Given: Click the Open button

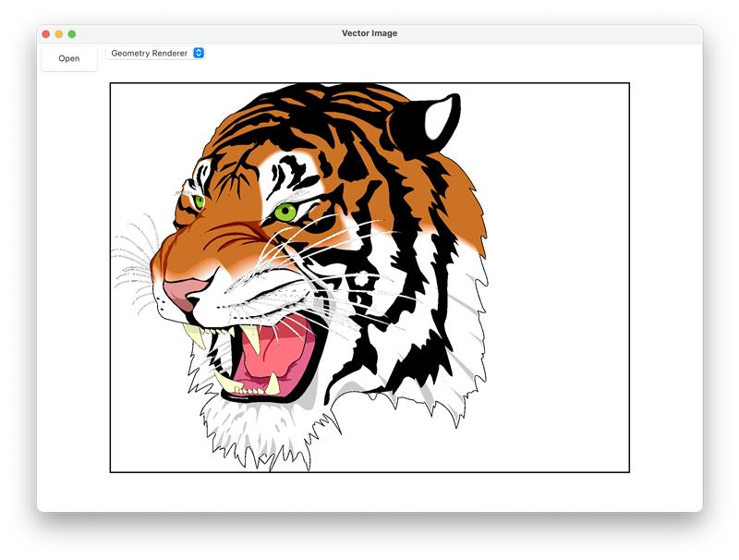Looking at the screenshot, I should pyautogui.click(x=69, y=58).
